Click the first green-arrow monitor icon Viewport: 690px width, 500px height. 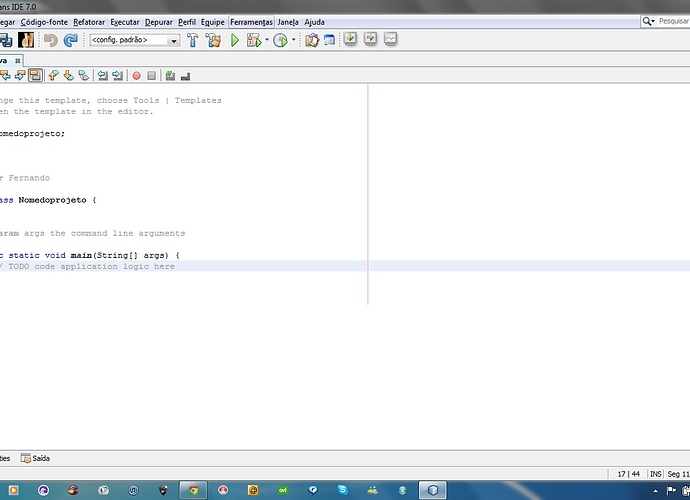350,39
